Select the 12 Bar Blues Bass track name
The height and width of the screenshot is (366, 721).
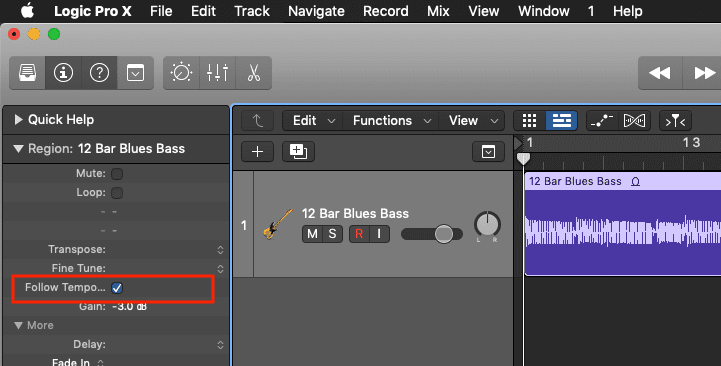point(355,213)
